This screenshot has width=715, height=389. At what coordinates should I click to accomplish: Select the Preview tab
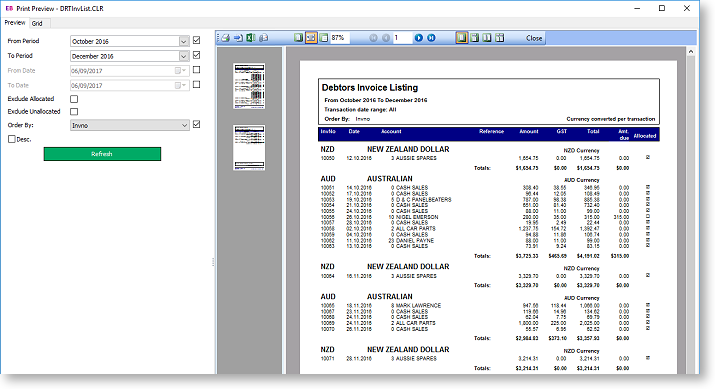(x=15, y=22)
